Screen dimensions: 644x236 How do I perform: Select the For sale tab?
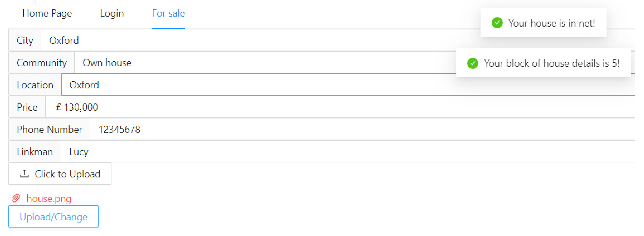click(x=168, y=13)
